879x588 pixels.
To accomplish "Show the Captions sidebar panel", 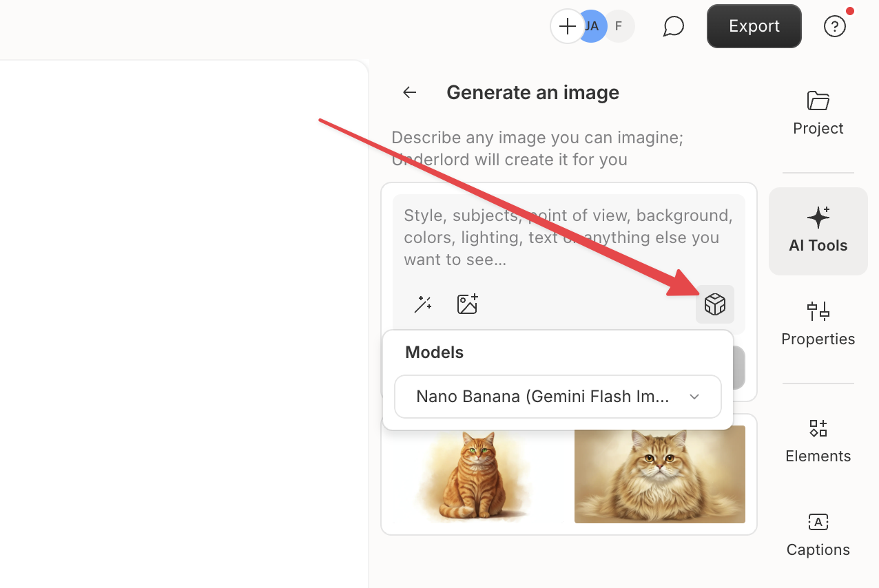I will [818, 534].
